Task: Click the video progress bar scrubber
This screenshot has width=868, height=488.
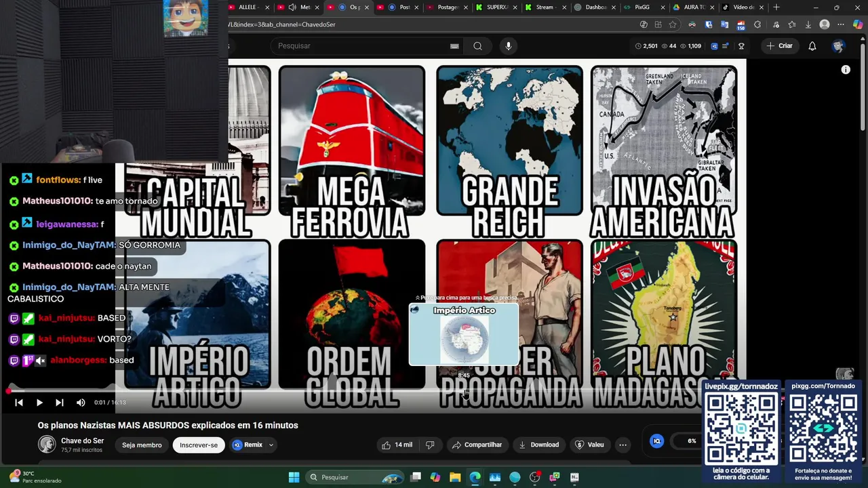Action: click(x=9, y=391)
